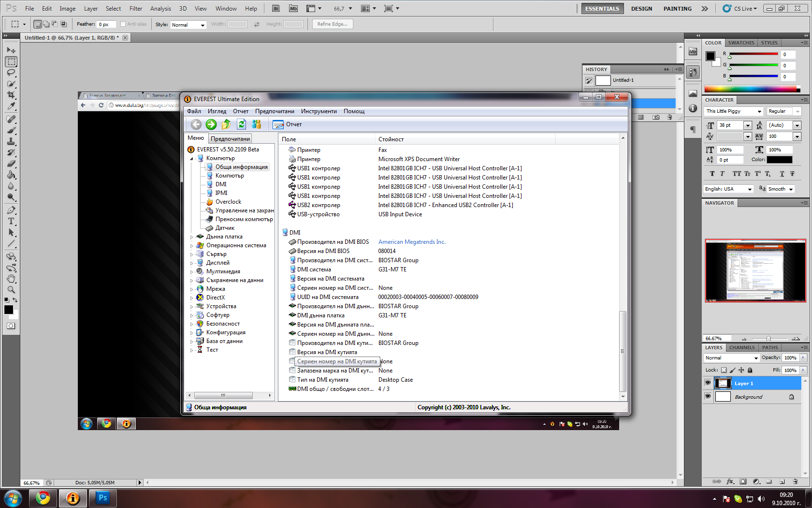Image resolution: width=812 pixels, height=508 pixels.
Task: Click the Refine Edge button
Action: tap(332, 24)
